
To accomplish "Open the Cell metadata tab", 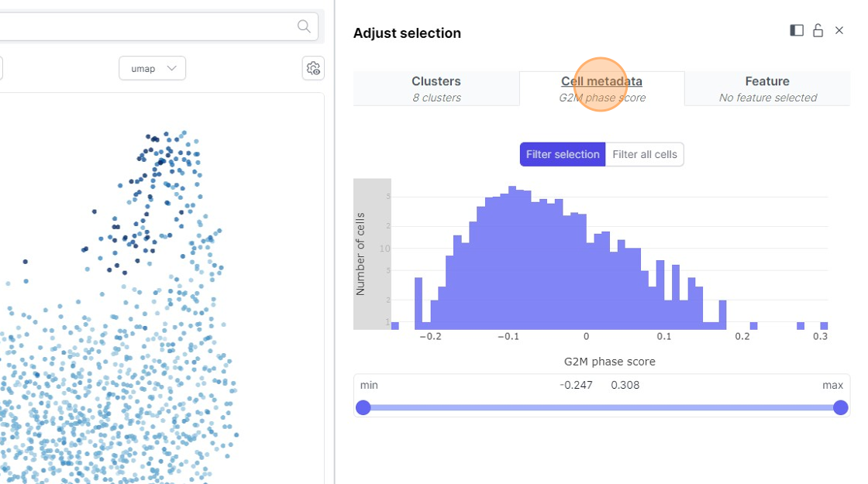I will 601,88.
